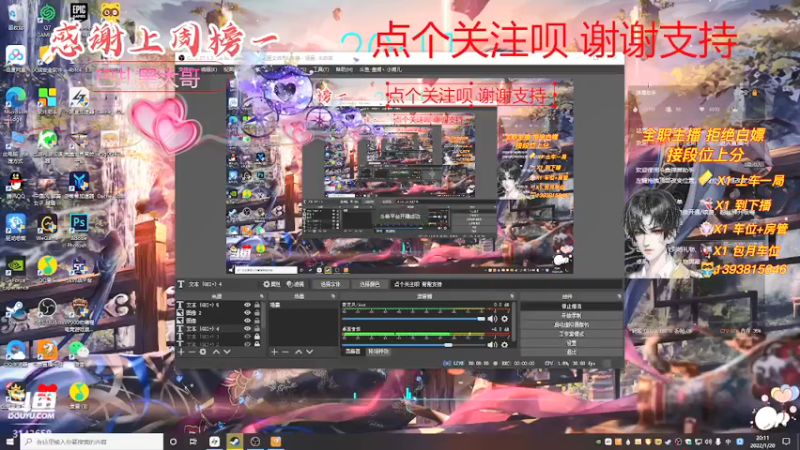This screenshot has height=450, width=800.
Task: Select the WeGame desktop icon
Action: (x=47, y=227)
